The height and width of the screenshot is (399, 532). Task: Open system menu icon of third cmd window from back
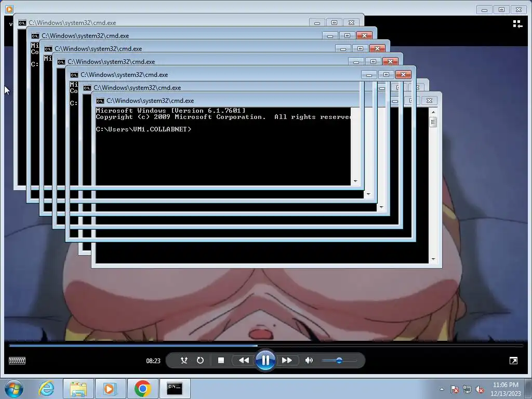(48, 49)
